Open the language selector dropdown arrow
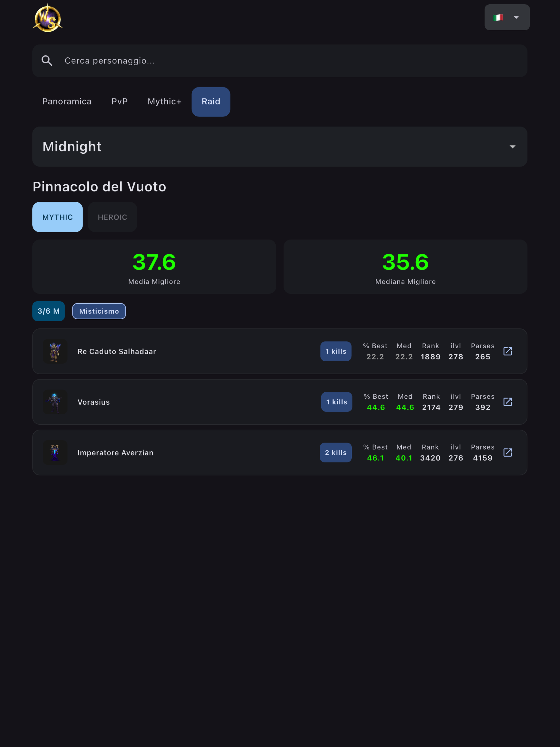 [516, 17]
